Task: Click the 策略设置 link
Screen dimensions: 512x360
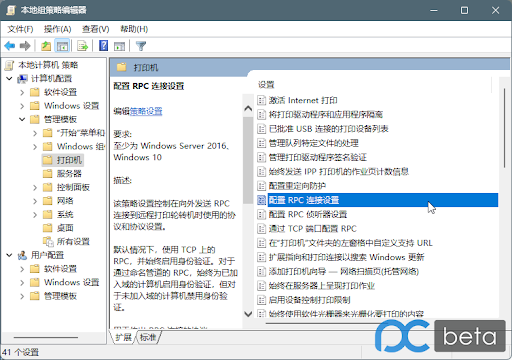Action: [x=146, y=111]
